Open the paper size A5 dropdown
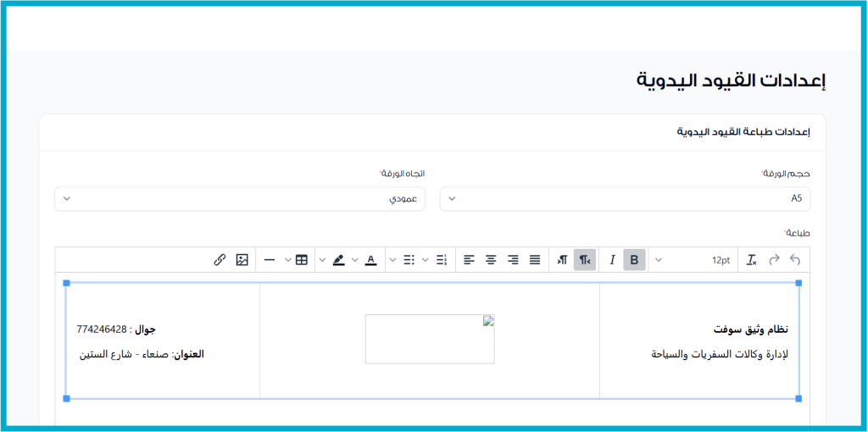Screen dimensions: 868x432 [x=625, y=198]
